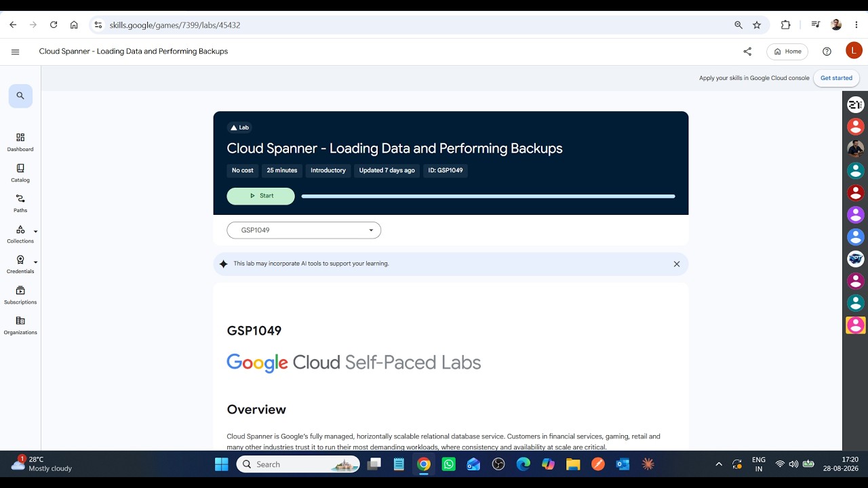Viewport: 868px width, 488px height.
Task: Click the browser forward arrow
Action: 33,25
